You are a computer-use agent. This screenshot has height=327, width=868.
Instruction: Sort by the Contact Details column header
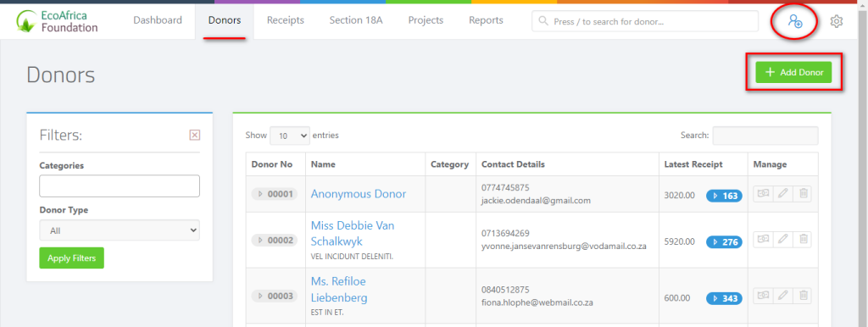tap(567, 164)
